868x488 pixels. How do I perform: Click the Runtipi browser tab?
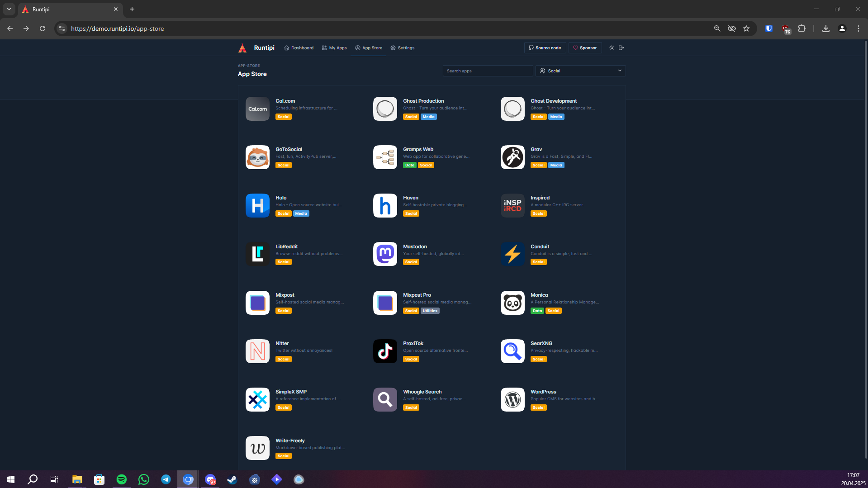(x=70, y=9)
